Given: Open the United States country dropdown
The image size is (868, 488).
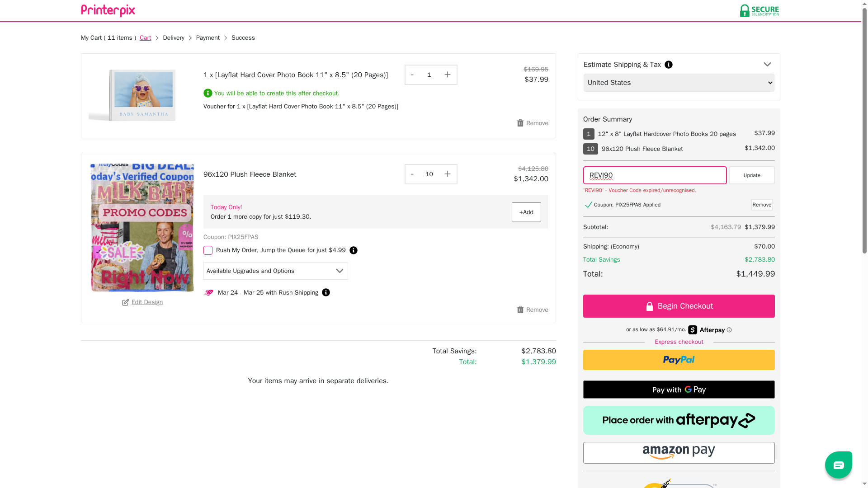Looking at the screenshot, I should click(x=679, y=83).
